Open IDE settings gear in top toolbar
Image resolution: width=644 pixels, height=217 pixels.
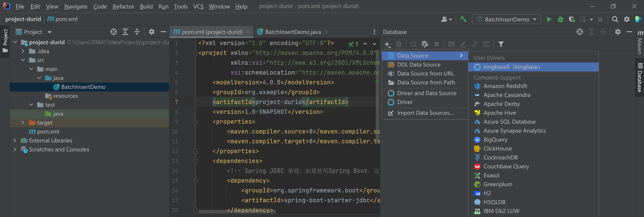coord(627,19)
